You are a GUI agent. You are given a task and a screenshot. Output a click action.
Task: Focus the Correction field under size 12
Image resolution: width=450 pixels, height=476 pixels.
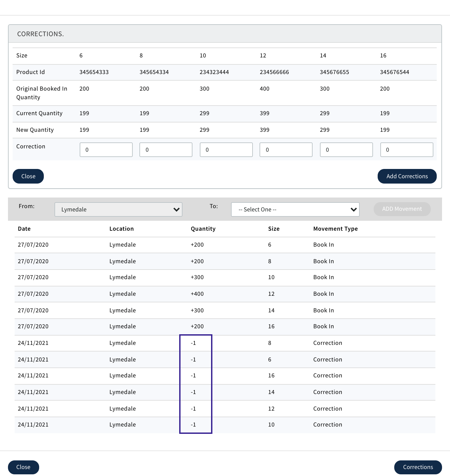pos(286,150)
